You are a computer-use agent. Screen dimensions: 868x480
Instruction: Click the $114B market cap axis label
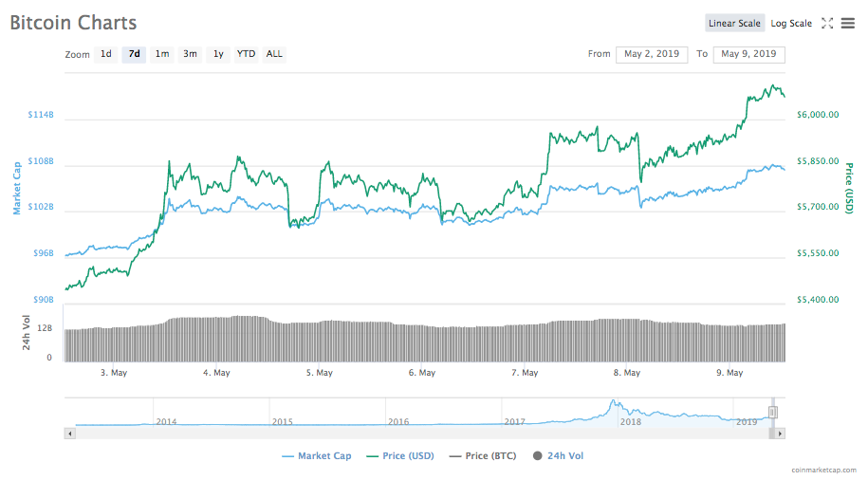pos(41,115)
